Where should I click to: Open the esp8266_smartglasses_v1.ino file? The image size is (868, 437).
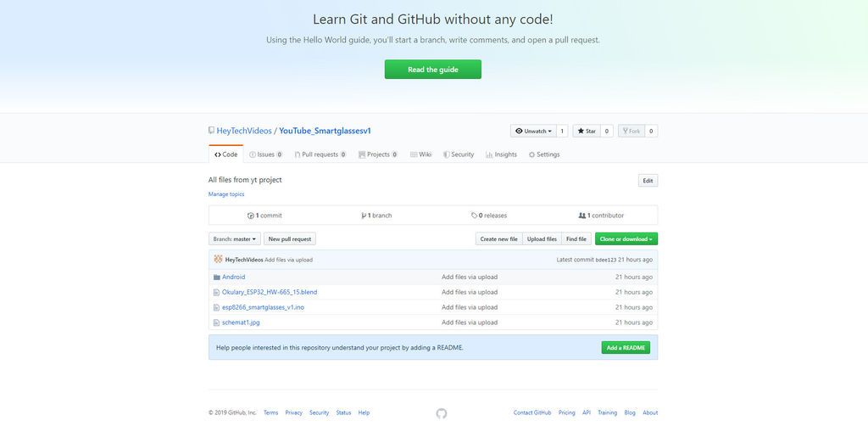click(x=263, y=307)
